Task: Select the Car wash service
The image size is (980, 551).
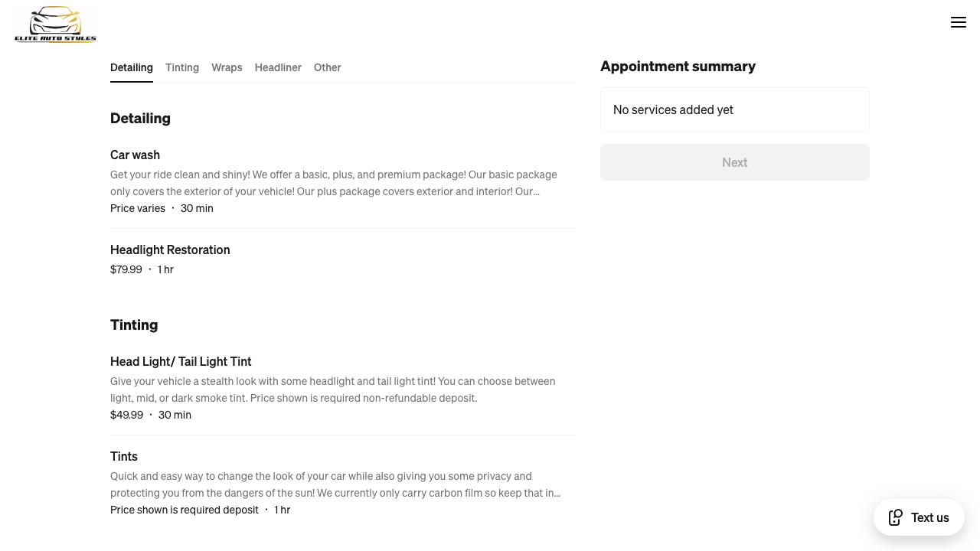Action: pyautogui.click(x=136, y=155)
